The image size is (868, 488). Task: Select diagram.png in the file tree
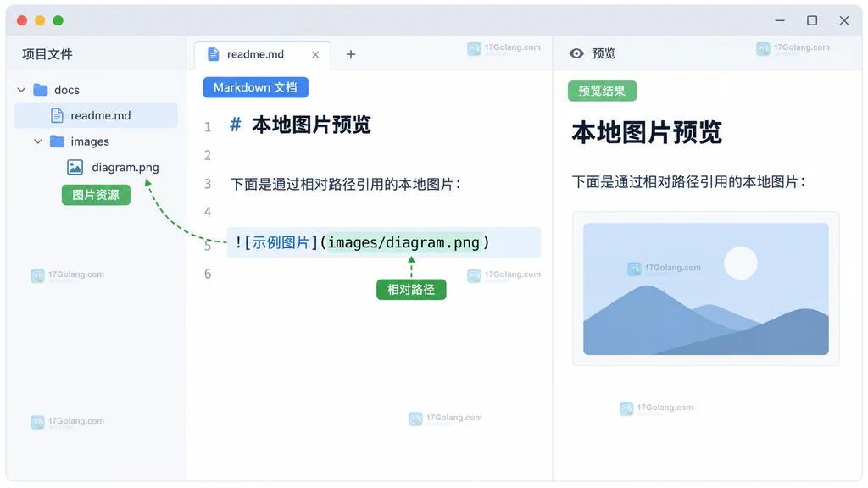pos(125,167)
